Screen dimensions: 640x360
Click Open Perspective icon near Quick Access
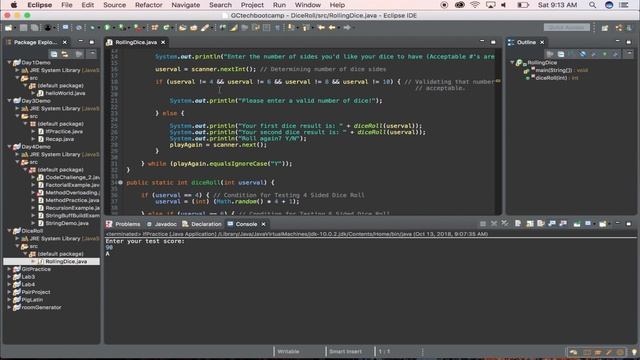pos(605,28)
